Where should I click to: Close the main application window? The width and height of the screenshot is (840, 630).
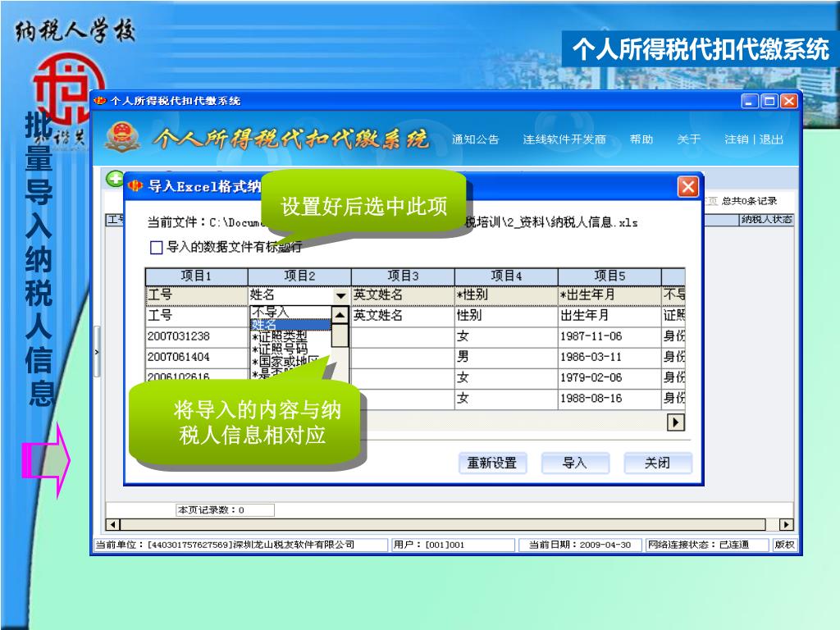pos(789,101)
